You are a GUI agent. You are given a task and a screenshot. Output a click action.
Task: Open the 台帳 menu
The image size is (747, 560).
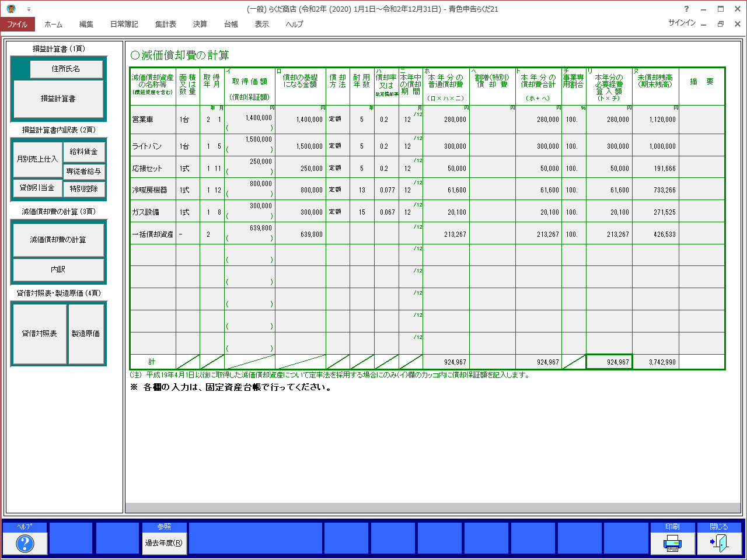[231, 24]
